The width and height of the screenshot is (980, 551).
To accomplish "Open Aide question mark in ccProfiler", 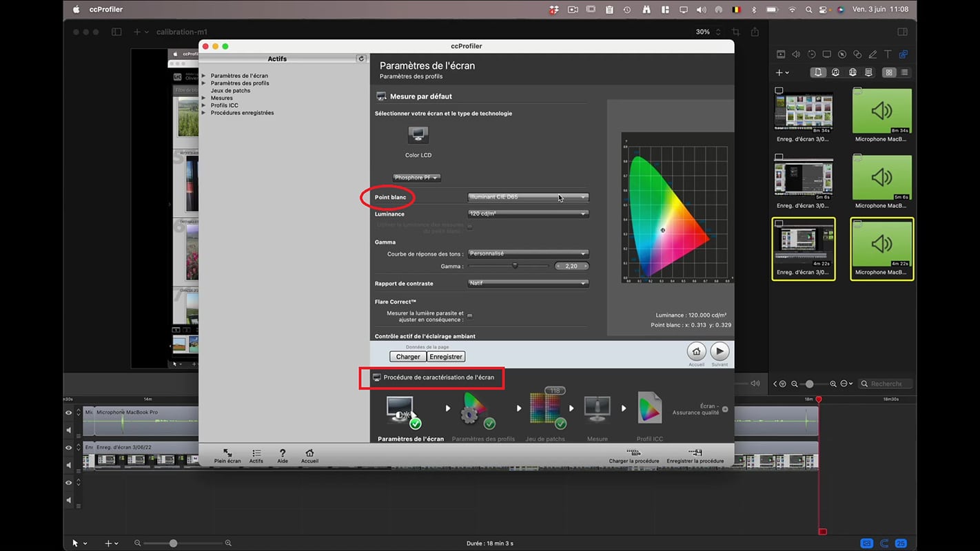I will coord(283,456).
